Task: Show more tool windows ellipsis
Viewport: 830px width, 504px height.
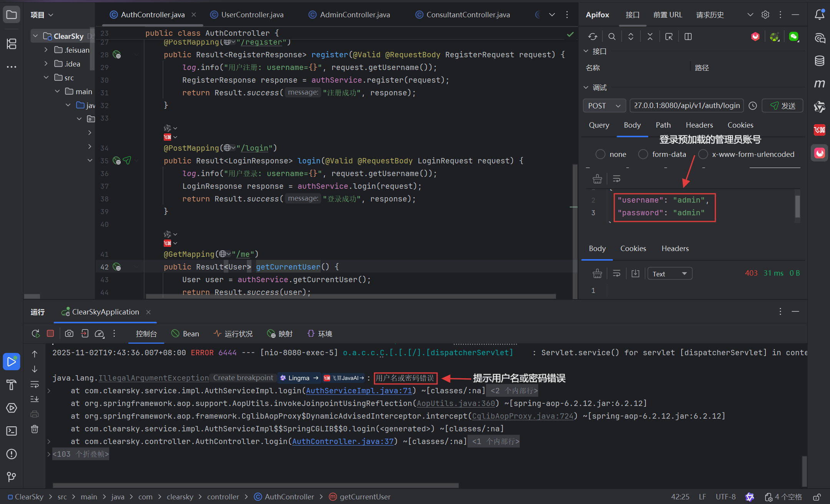Action: tap(12, 67)
